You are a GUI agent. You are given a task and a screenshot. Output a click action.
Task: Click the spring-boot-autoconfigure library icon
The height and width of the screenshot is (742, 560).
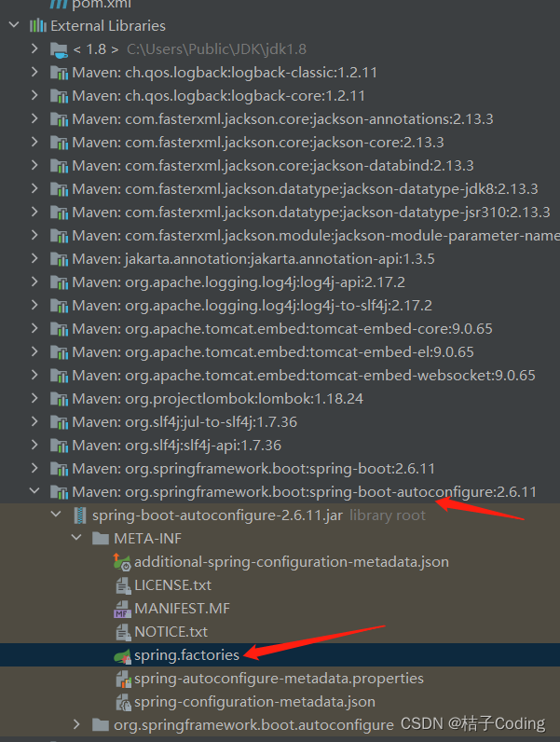point(59,491)
